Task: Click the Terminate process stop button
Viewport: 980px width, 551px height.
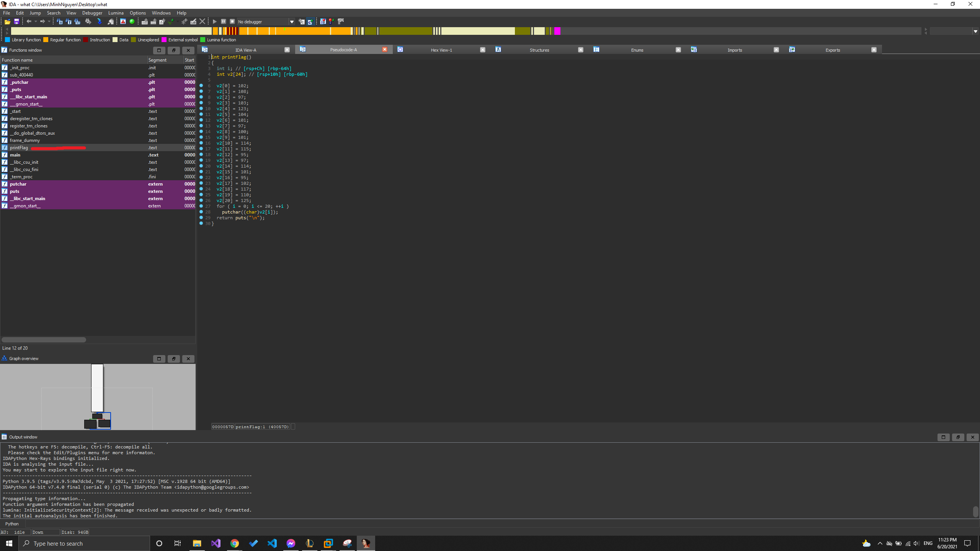Action: point(232,22)
